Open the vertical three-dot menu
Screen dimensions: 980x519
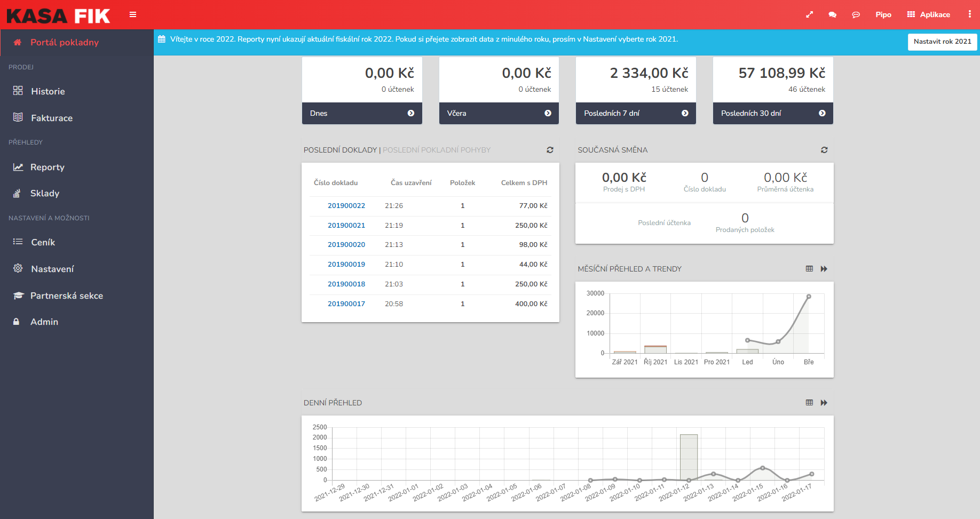(x=969, y=14)
